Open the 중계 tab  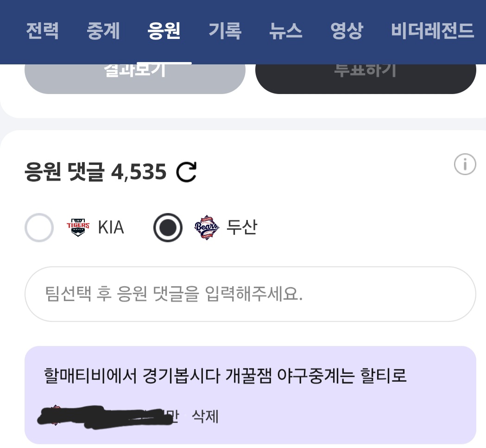pyautogui.click(x=103, y=31)
